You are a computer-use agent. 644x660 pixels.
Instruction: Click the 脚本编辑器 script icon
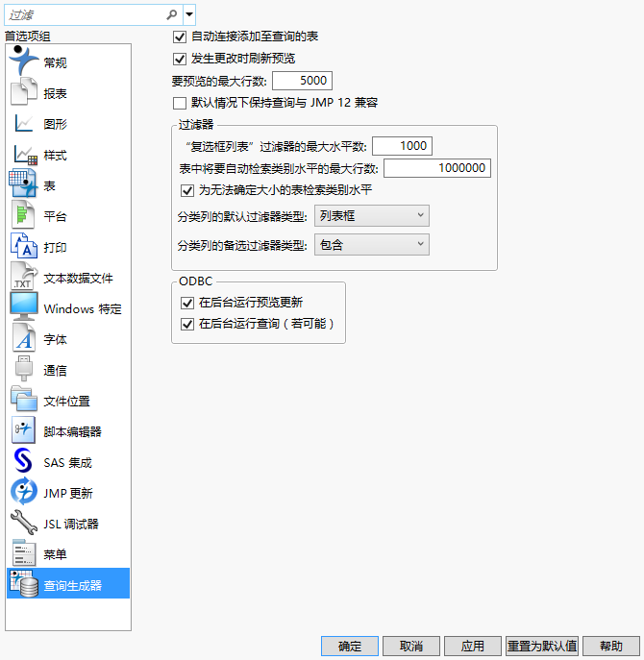tap(23, 429)
